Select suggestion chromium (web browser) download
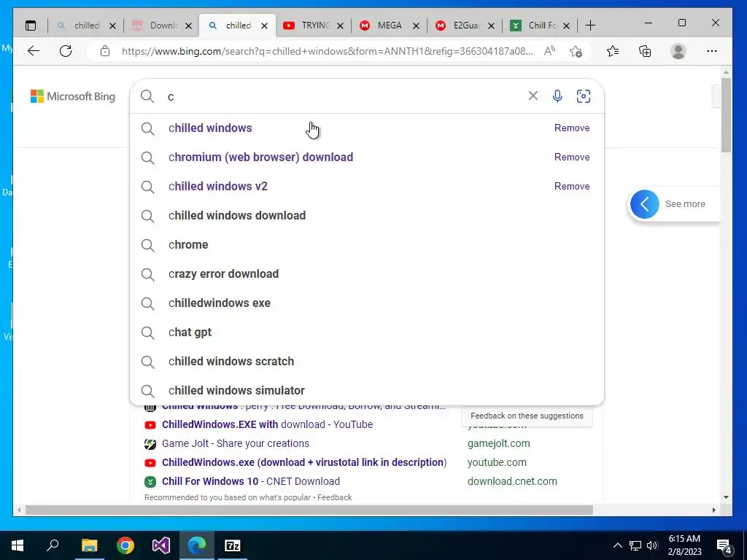Viewport: 747px width, 560px height. [367, 157]
